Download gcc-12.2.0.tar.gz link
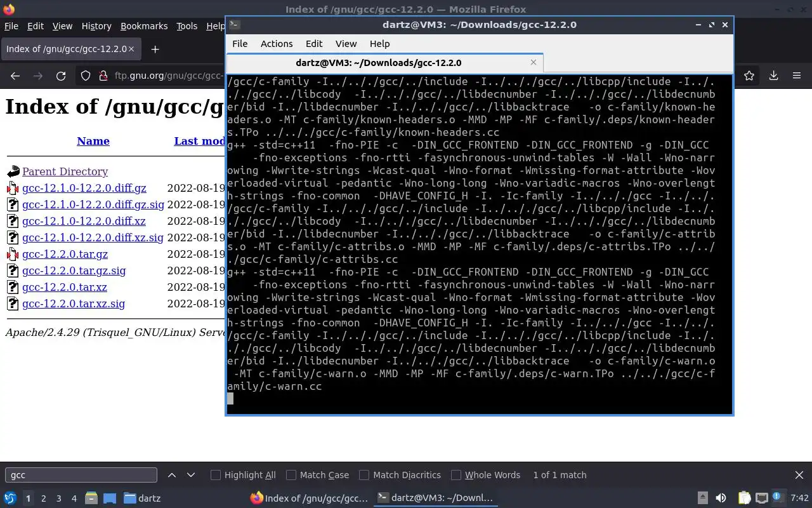 (65, 254)
